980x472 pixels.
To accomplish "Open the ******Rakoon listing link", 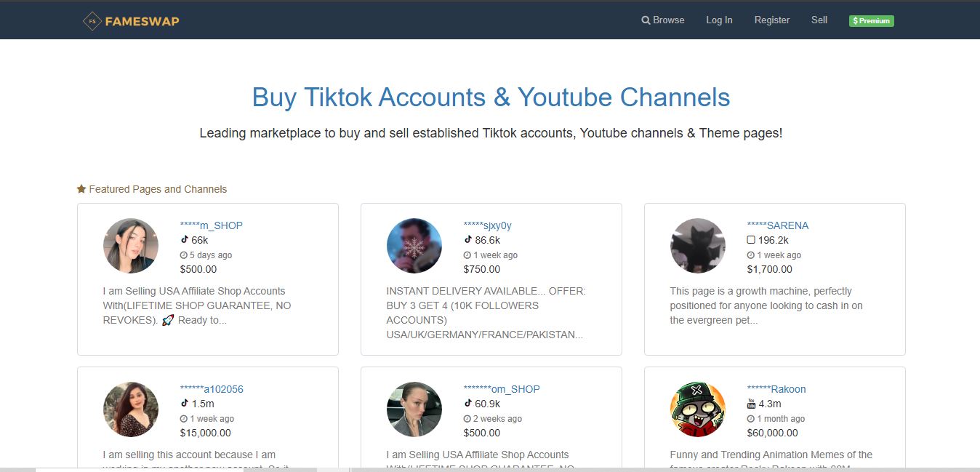I will 776,389.
